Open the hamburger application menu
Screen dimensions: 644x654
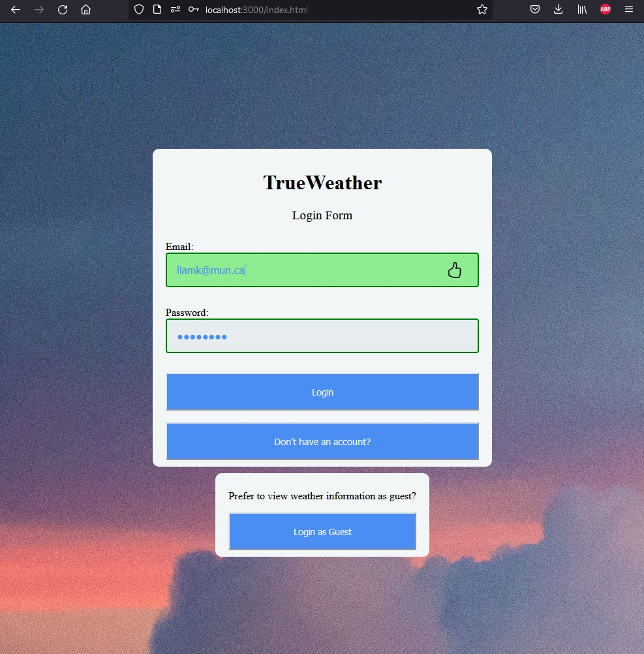coord(628,9)
